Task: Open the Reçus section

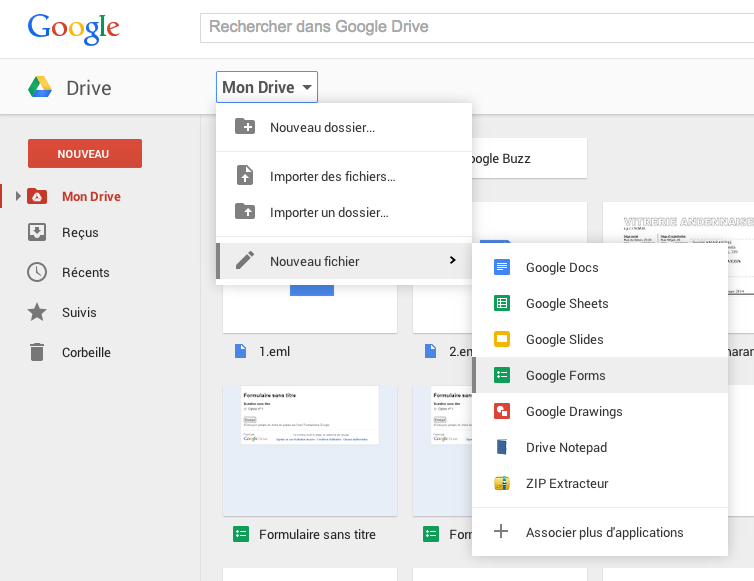Action: 80,233
